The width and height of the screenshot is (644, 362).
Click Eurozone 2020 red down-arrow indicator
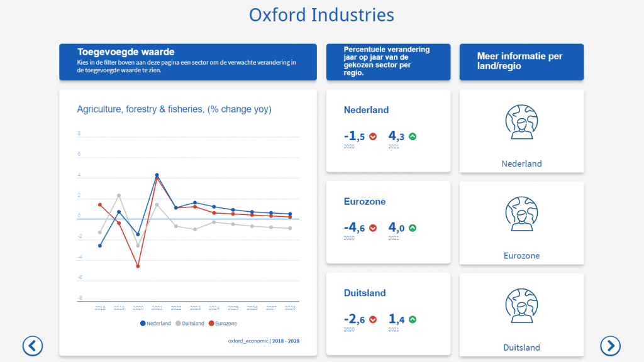[373, 228]
